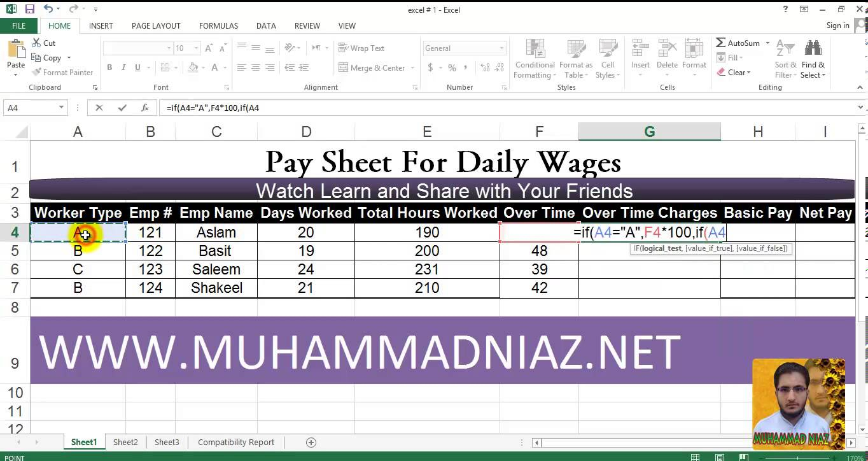Screen dimensions: 868x461
Task: Select the Format Painter tool
Action: [63, 72]
